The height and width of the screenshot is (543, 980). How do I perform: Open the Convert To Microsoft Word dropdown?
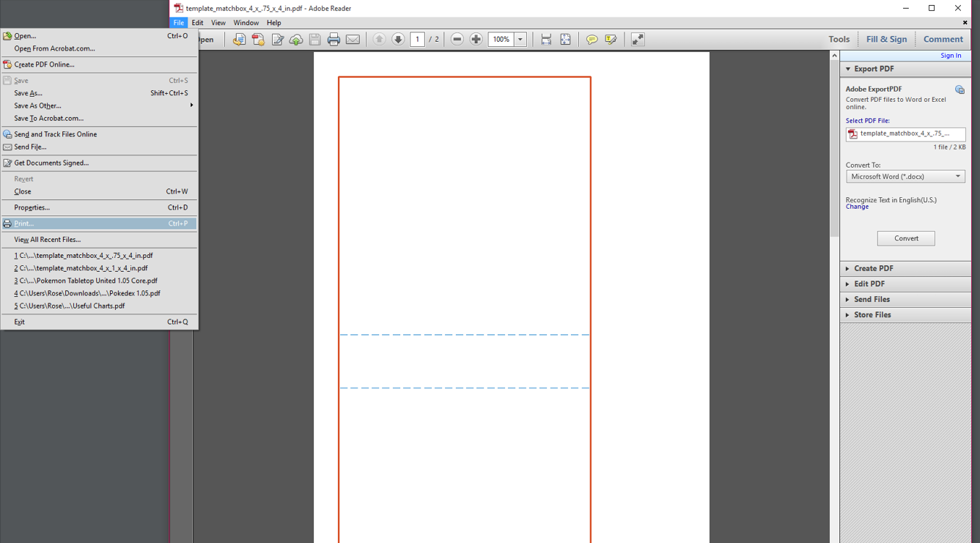click(905, 177)
